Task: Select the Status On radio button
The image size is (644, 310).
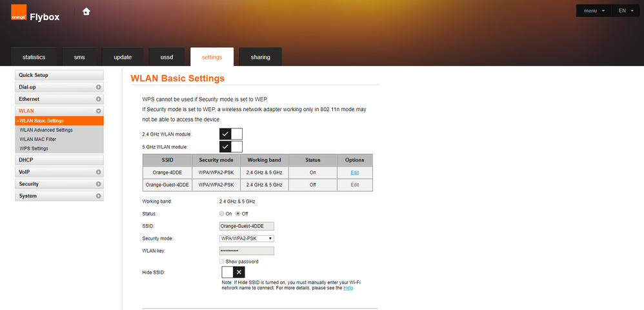Action: click(x=222, y=213)
